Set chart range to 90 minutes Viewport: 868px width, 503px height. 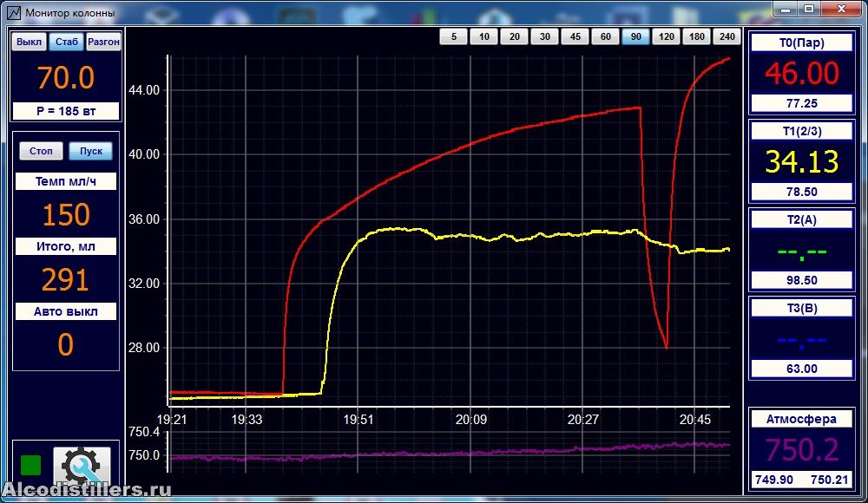(x=636, y=36)
